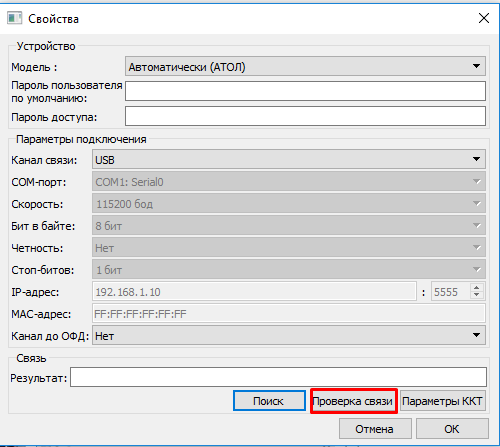Click the Результат output field
The width and height of the screenshot is (500, 447).
pos(278,377)
